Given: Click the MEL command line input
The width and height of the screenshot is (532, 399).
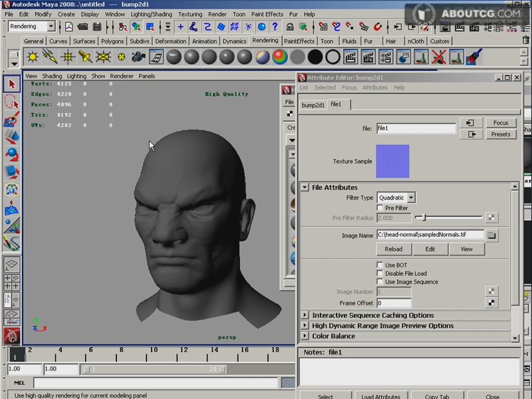Looking at the screenshot, I should 156,382.
